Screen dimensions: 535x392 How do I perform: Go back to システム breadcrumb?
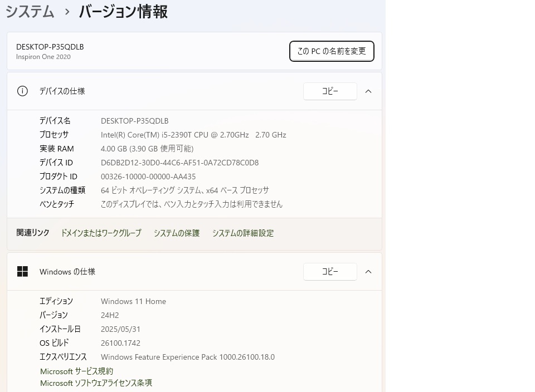[x=30, y=11]
